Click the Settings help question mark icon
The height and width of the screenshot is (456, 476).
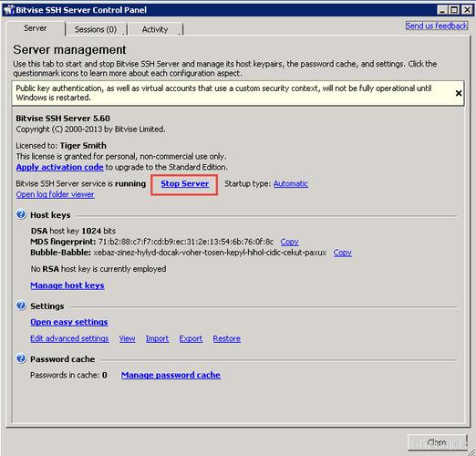(x=21, y=306)
